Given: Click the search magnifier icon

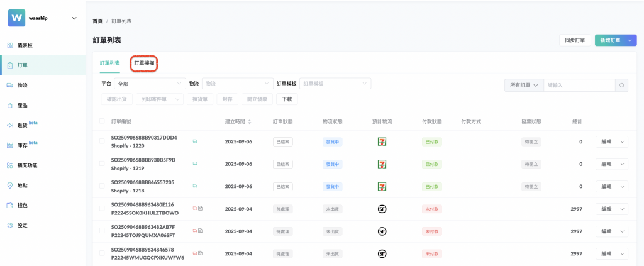Looking at the screenshot, I should [621, 86].
